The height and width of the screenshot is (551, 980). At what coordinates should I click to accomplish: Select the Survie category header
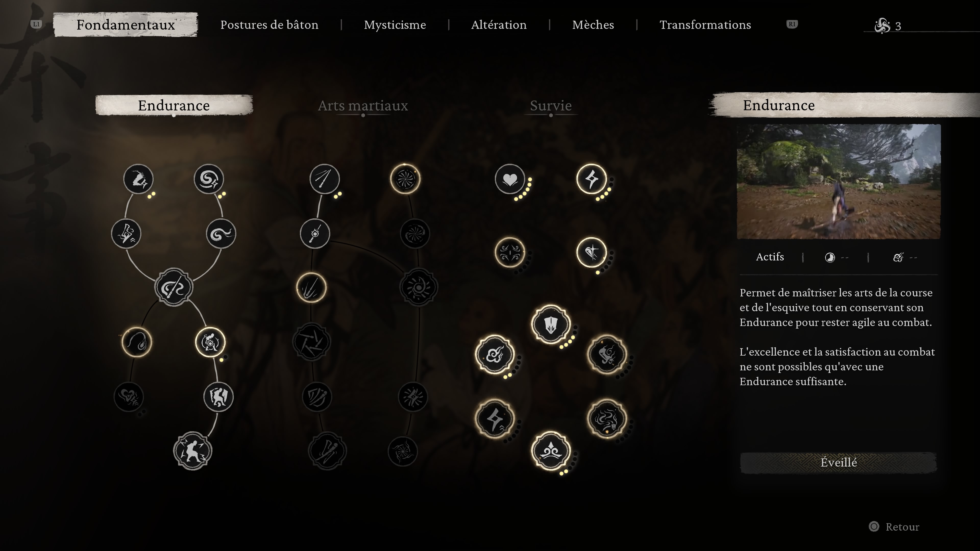(551, 105)
